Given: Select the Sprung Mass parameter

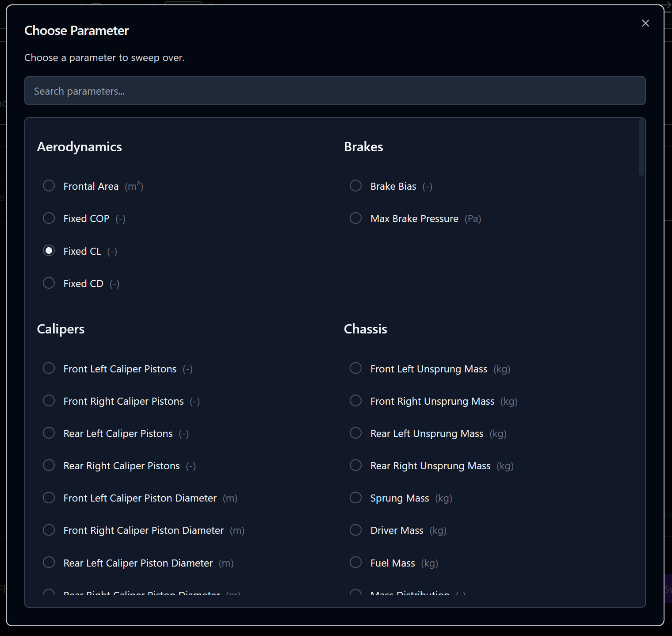Looking at the screenshot, I should click(356, 498).
